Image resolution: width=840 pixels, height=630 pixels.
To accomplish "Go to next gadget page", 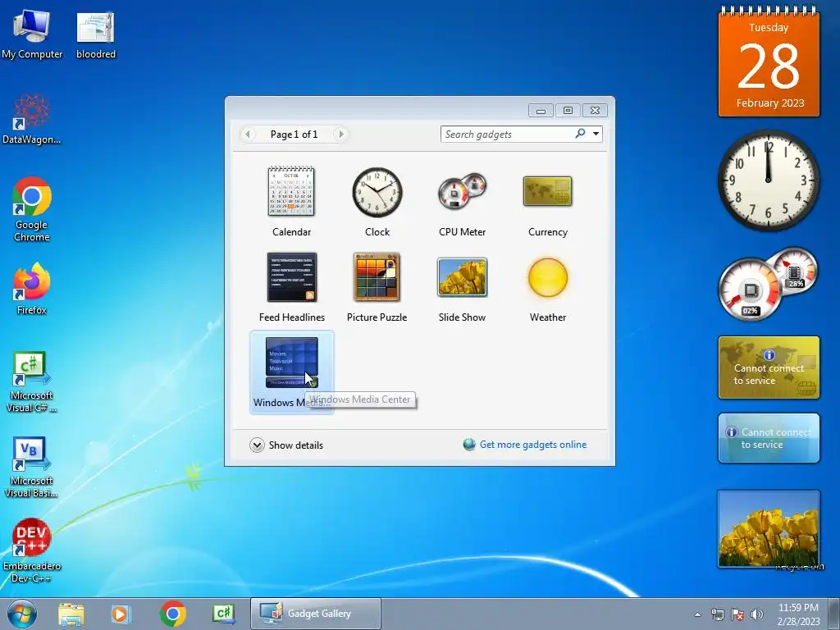I will (340, 134).
